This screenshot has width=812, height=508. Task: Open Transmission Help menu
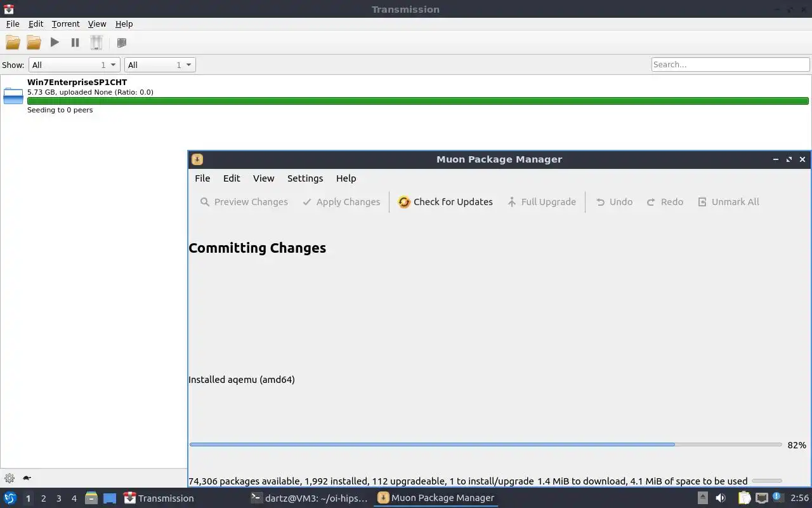(124, 23)
